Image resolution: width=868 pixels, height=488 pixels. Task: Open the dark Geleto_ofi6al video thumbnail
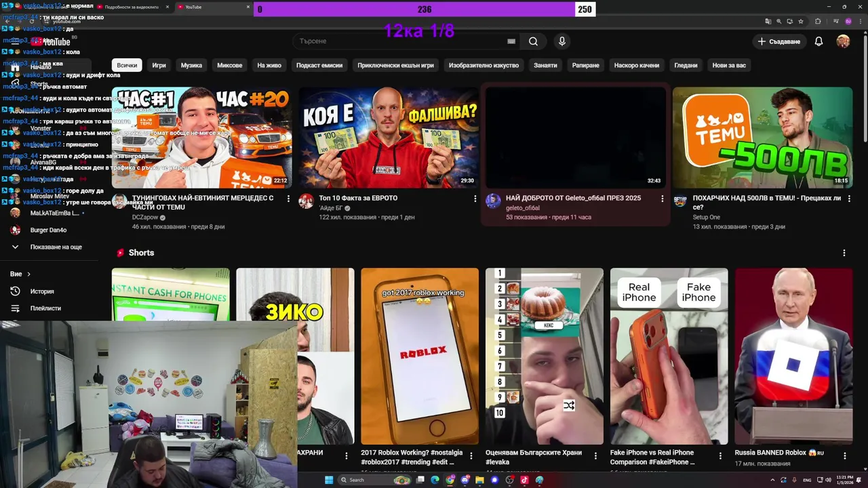pos(576,137)
